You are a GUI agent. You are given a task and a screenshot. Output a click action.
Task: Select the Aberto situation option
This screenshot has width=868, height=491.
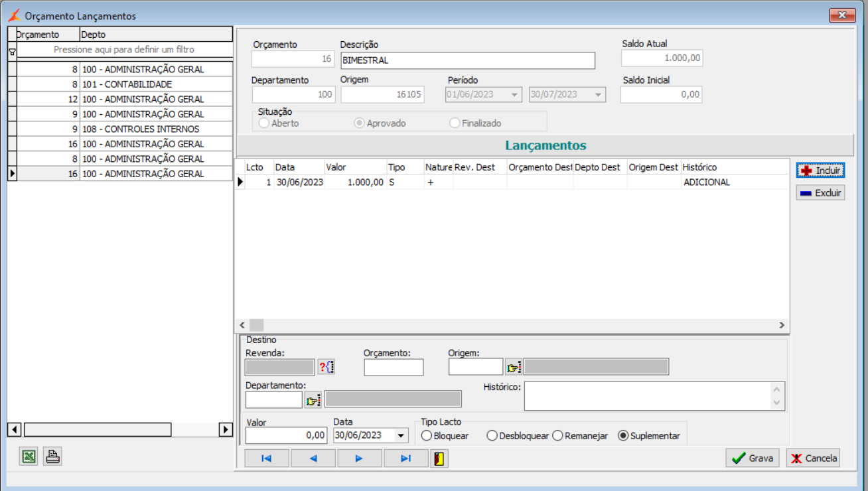279,123
